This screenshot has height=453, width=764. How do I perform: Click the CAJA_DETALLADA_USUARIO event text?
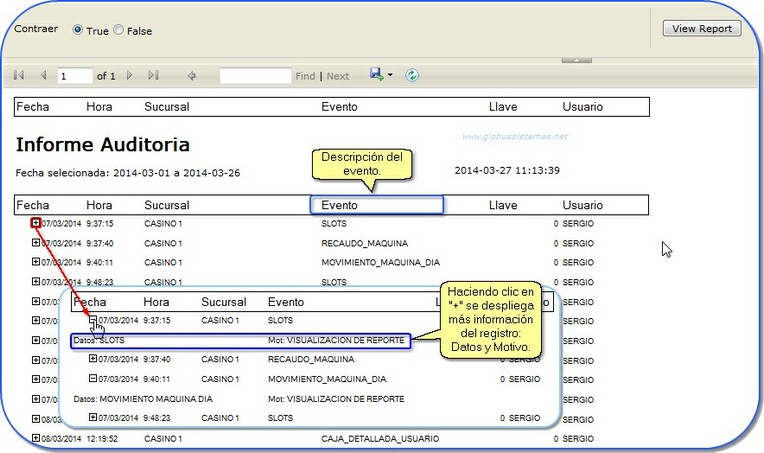(x=380, y=439)
